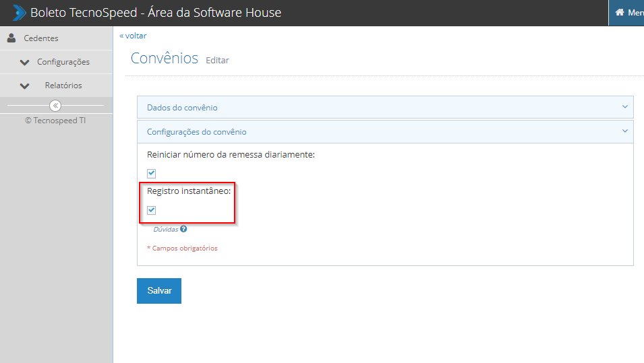Toggle the Registro instantâneo checkbox

tap(152, 210)
